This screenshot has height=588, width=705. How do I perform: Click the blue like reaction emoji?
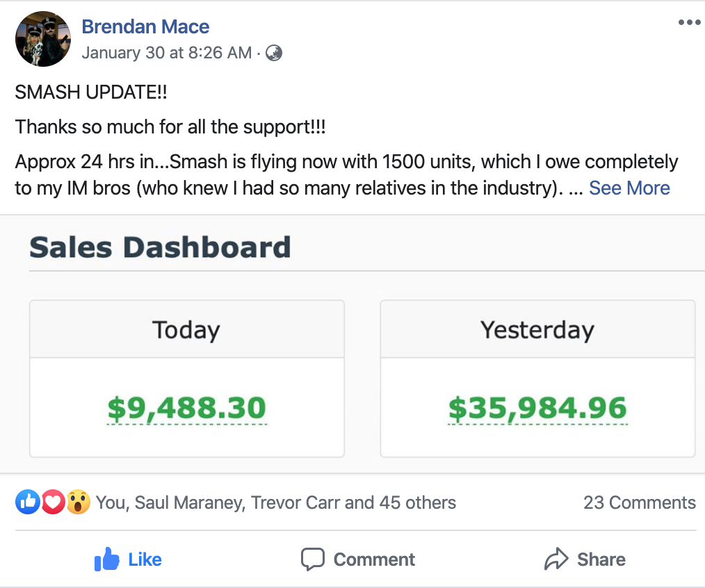click(28, 502)
